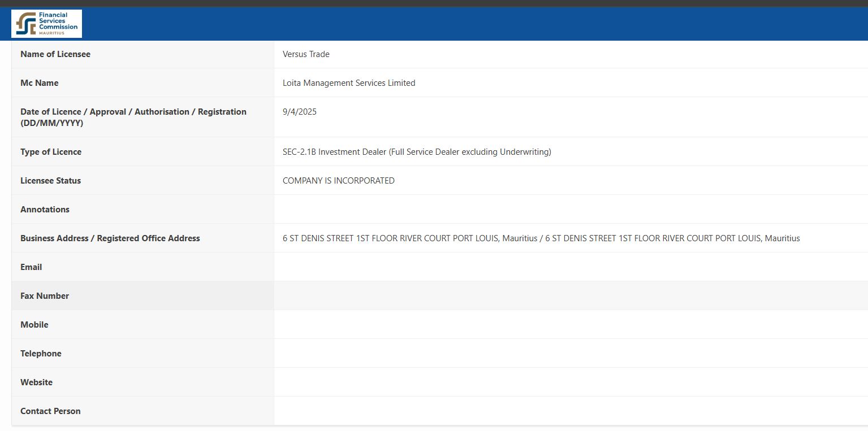This screenshot has height=431, width=868.
Task: Select the 'Annotations' row label
Action: coord(45,210)
